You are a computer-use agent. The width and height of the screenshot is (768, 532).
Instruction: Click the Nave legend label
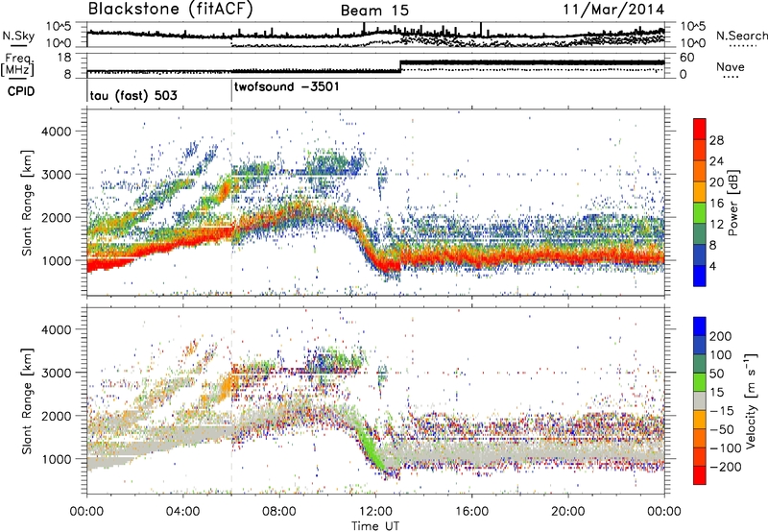point(730,66)
